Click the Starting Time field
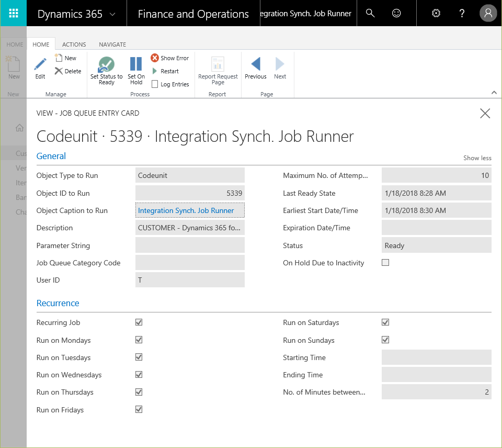This screenshot has height=448, width=502. [436, 357]
